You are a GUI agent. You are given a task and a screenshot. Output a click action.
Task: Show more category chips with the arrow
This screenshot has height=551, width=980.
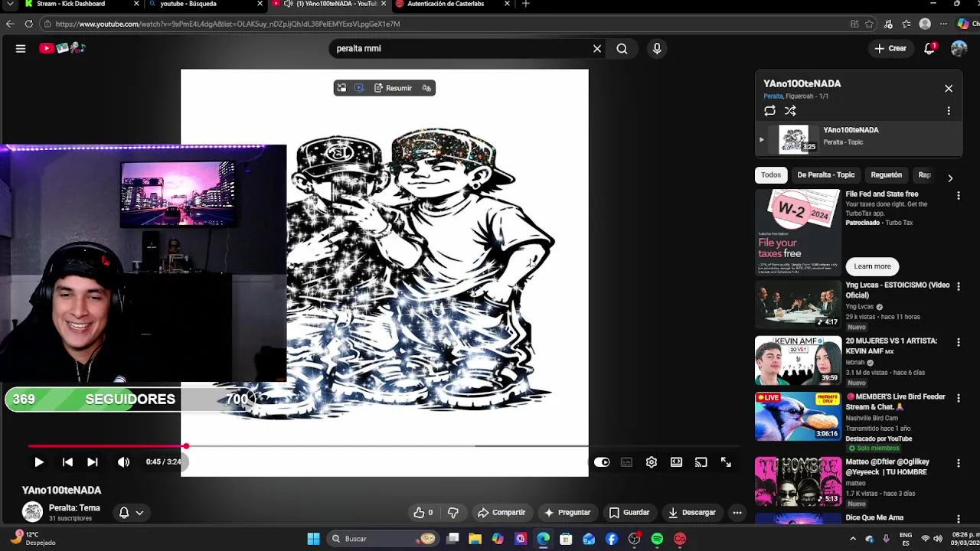pyautogui.click(x=950, y=178)
